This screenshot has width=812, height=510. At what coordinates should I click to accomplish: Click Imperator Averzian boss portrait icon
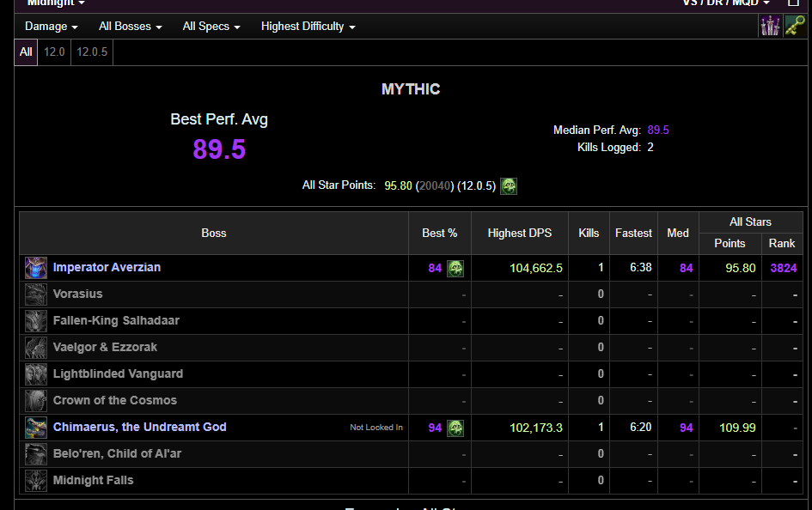(36, 268)
